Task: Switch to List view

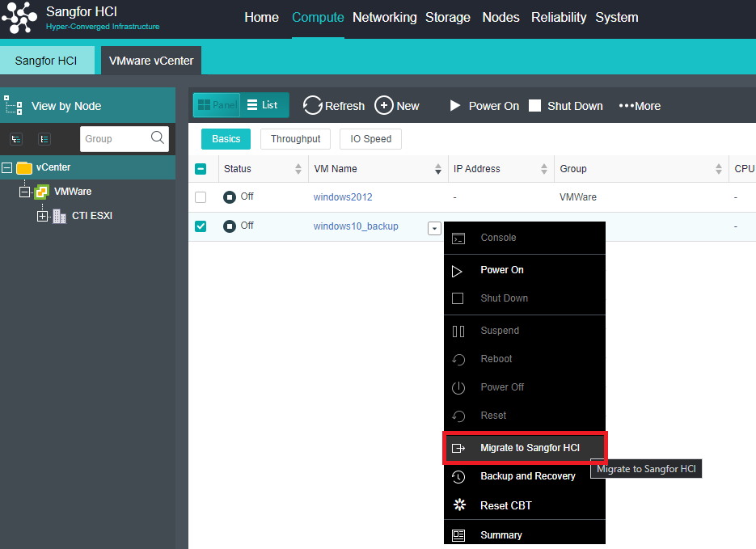Action: click(263, 105)
